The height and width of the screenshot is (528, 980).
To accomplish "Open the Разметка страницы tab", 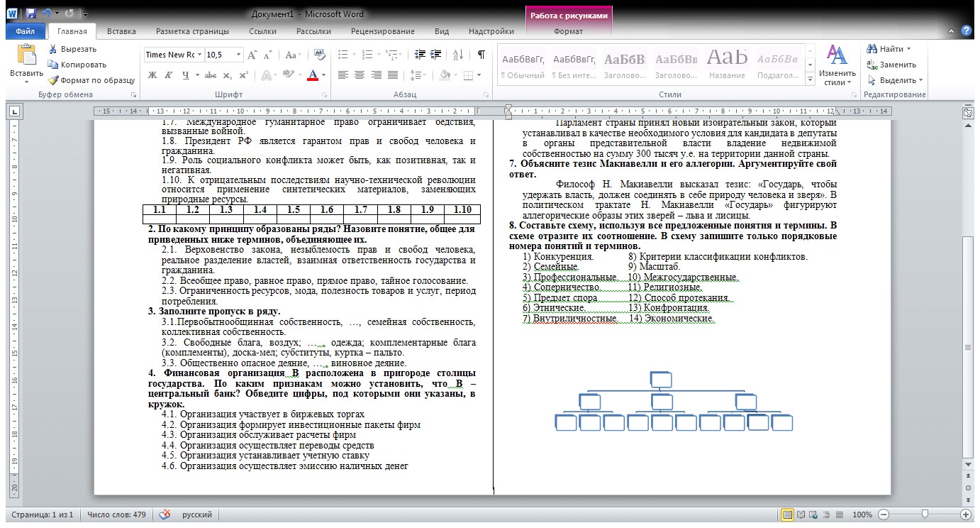I will [x=192, y=31].
